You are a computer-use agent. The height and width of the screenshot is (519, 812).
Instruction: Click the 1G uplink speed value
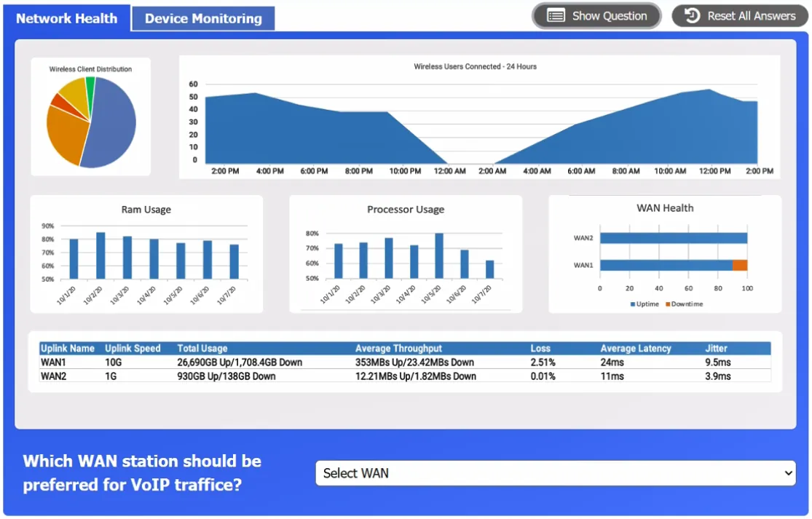(x=111, y=376)
